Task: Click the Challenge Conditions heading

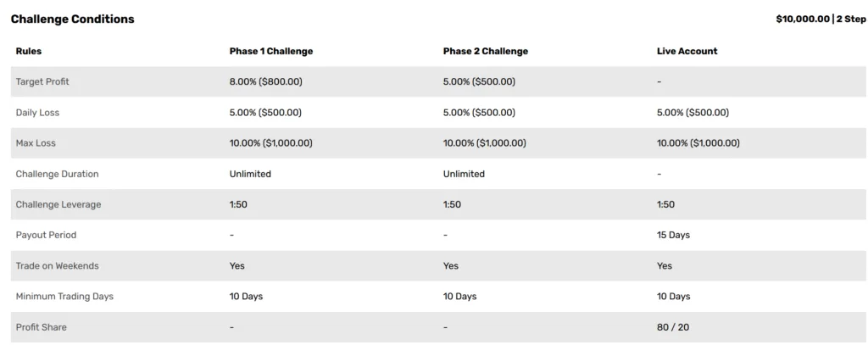Action: 73,19
